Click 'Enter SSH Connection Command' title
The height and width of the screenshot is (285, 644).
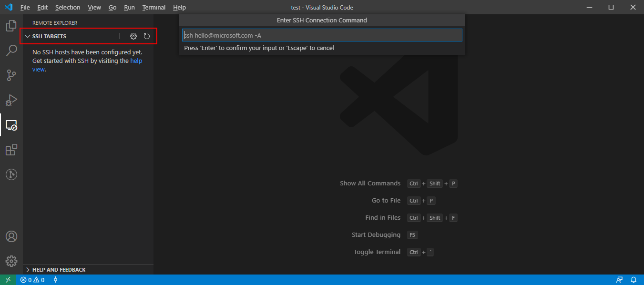[x=322, y=20]
